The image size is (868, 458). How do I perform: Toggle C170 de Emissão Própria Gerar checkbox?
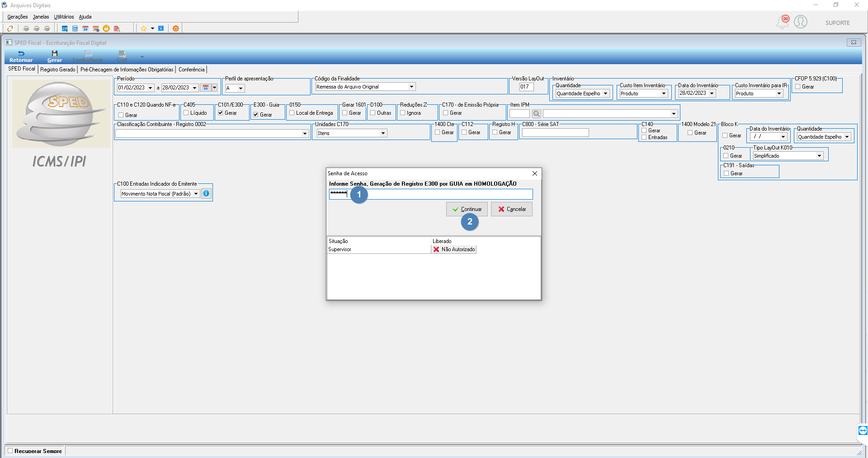point(445,113)
